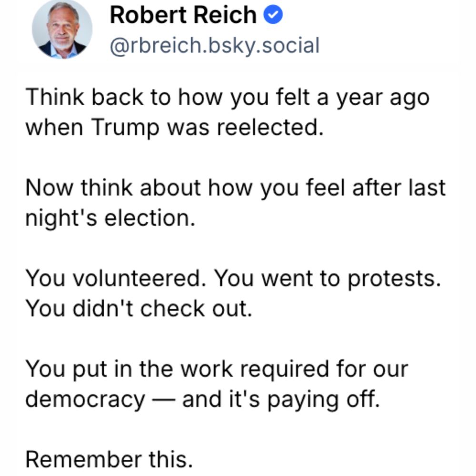Click the sentence 'You volunteered.'
This screenshot has height=476, width=476.
coord(116,278)
